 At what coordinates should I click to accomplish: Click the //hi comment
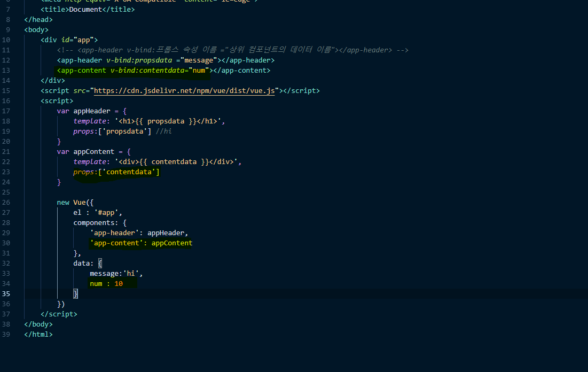[x=164, y=131]
